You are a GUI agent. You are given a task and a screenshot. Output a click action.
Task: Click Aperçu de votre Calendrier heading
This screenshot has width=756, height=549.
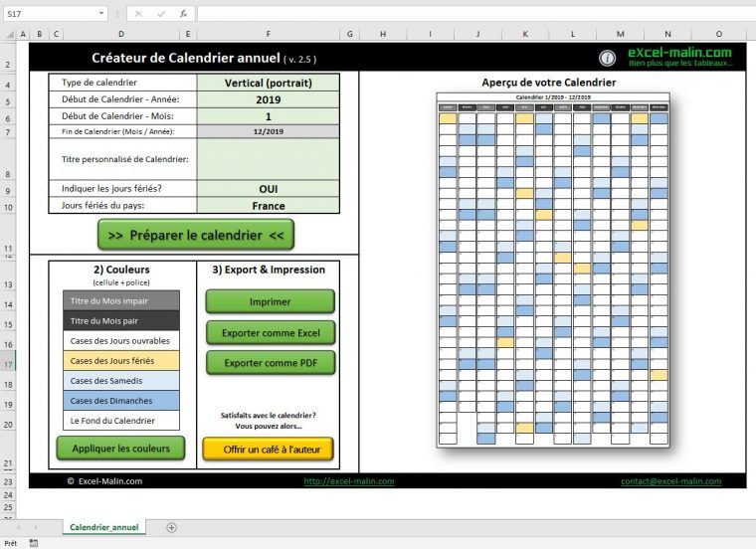[x=549, y=83]
